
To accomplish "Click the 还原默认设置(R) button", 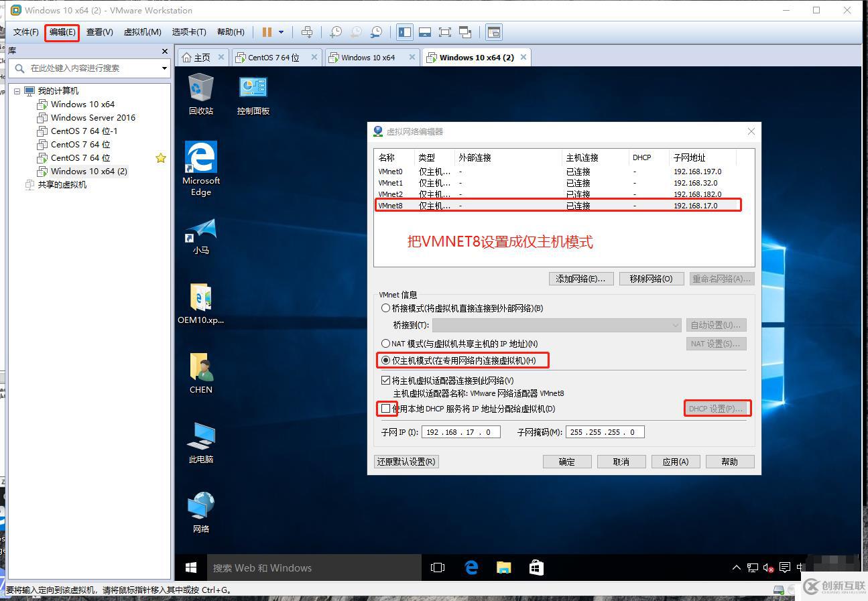I will [406, 462].
